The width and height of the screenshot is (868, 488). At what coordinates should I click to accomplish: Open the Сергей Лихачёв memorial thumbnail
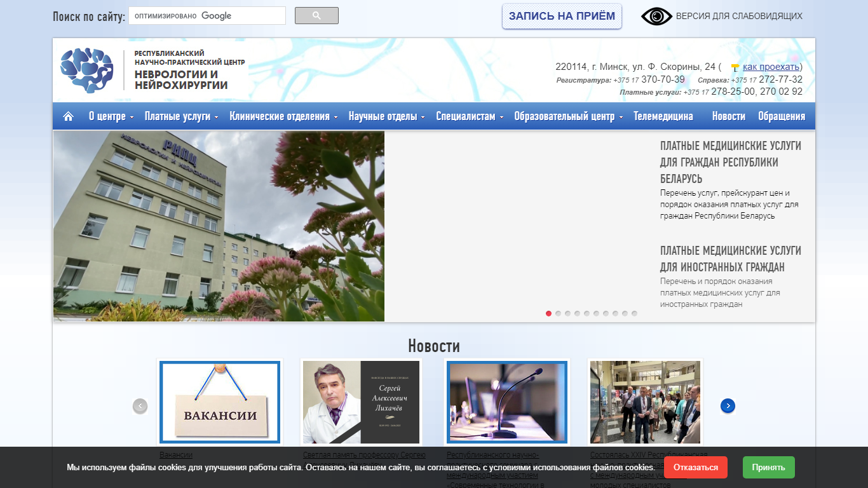[x=362, y=402]
